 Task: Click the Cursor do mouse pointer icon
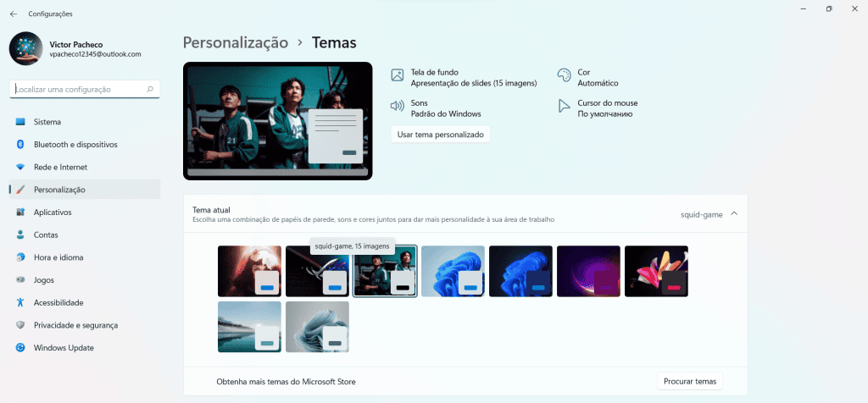click(x=564, y=106)
